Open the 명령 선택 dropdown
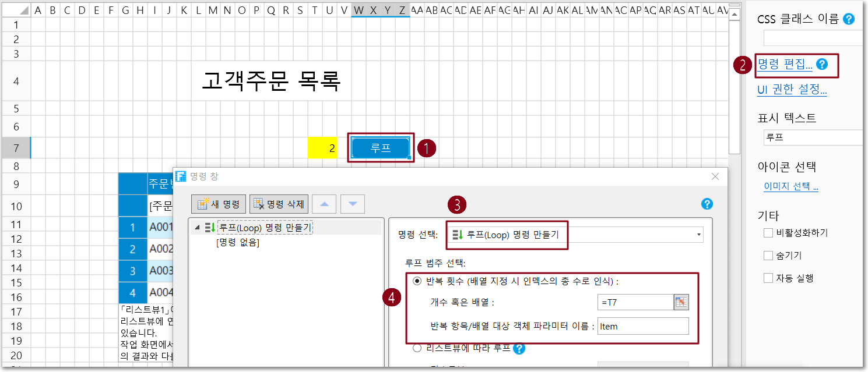 tap(698, 235)
